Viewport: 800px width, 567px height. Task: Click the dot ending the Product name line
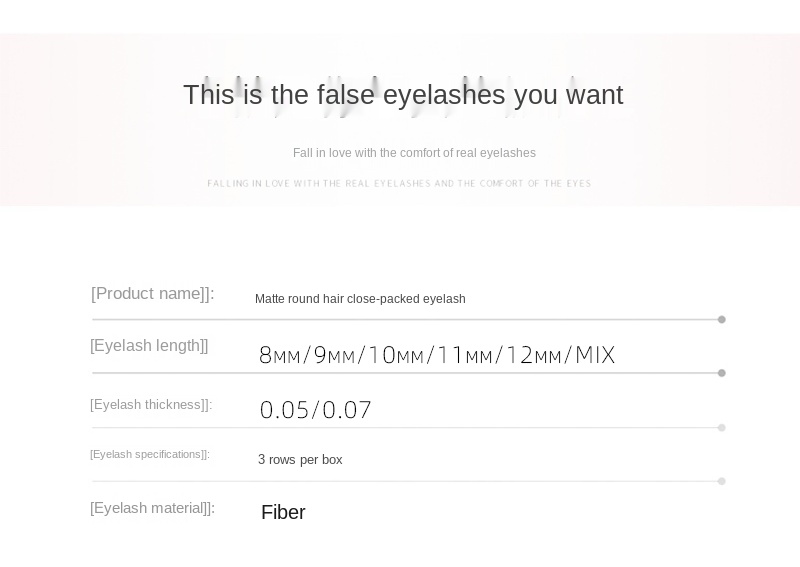click(721, 319)
